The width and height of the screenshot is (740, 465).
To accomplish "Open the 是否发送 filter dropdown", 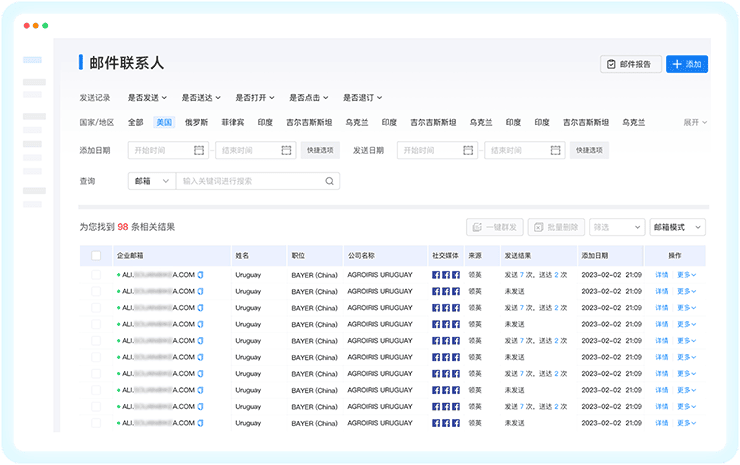I will click(147, 98).
